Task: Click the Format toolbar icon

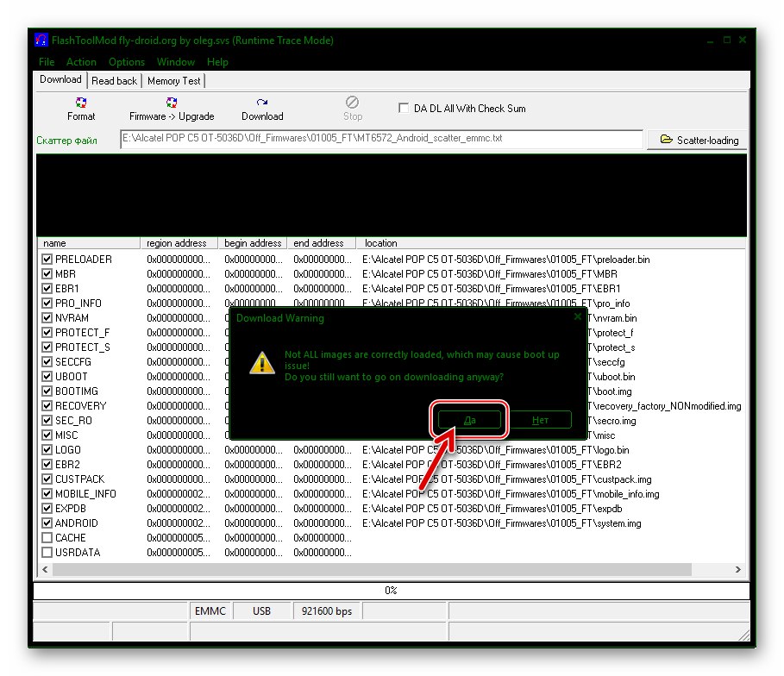Action: 81,103
